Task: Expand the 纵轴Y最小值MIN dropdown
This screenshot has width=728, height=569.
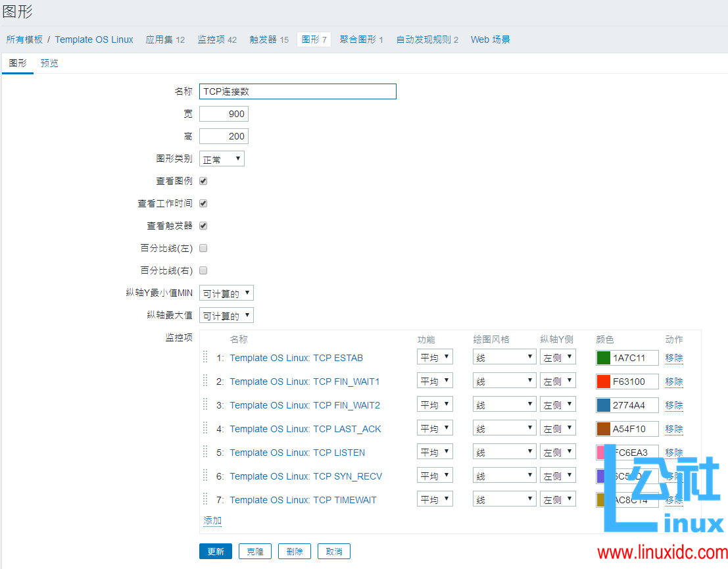Action: [x=226, y=293]
